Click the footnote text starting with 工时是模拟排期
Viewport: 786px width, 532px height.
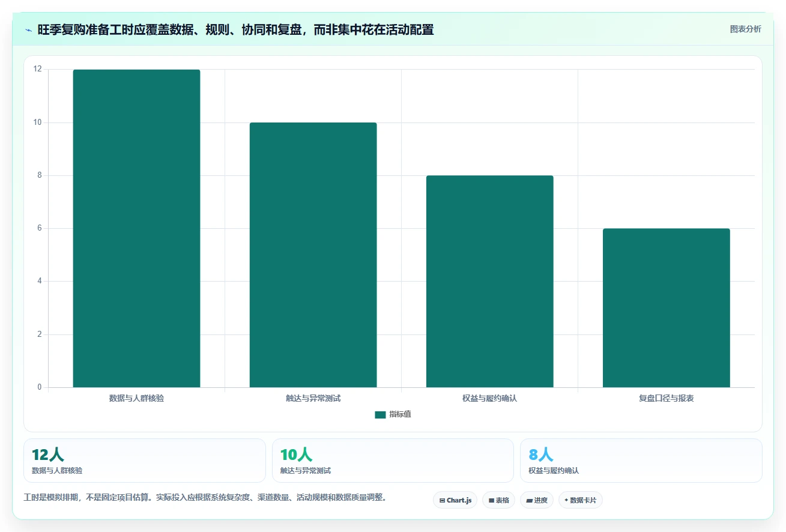click(x=205, y=498)
